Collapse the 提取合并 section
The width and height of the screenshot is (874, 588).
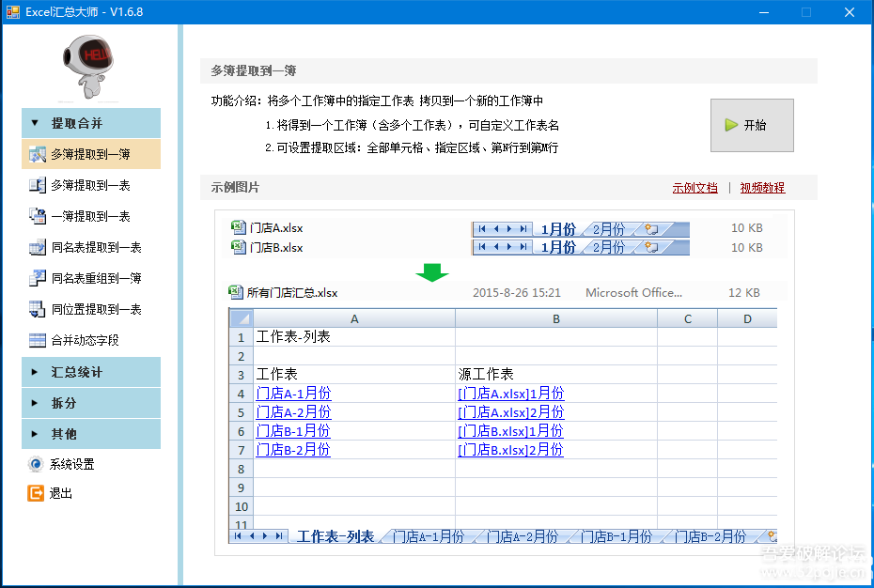tap(91, 123)
